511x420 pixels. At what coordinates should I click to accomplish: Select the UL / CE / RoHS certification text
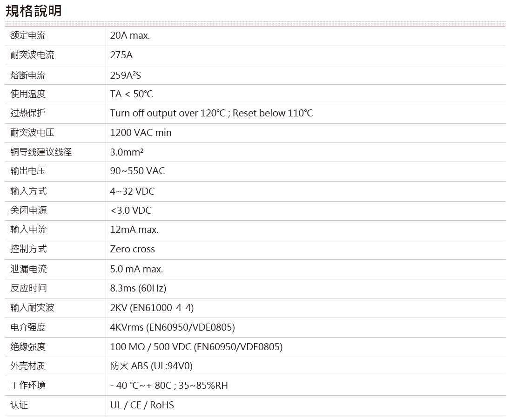[142, 405]
